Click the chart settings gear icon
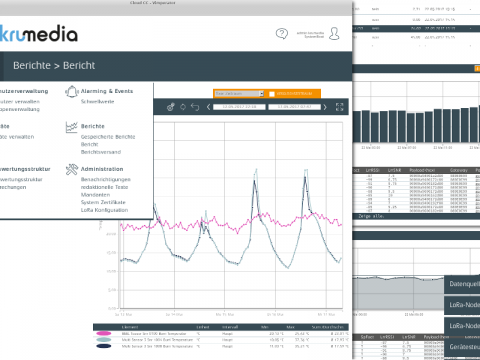 (171, 107)
